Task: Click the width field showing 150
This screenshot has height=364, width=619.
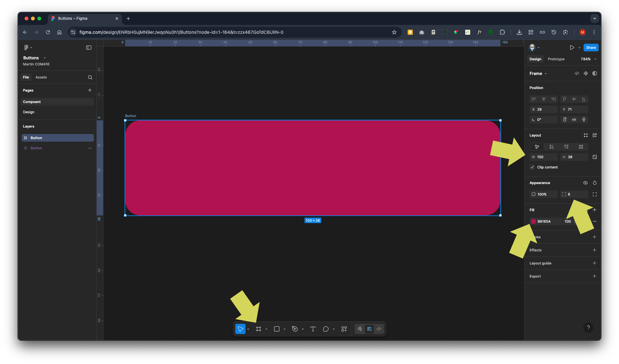Action: (x=545, y=157)
